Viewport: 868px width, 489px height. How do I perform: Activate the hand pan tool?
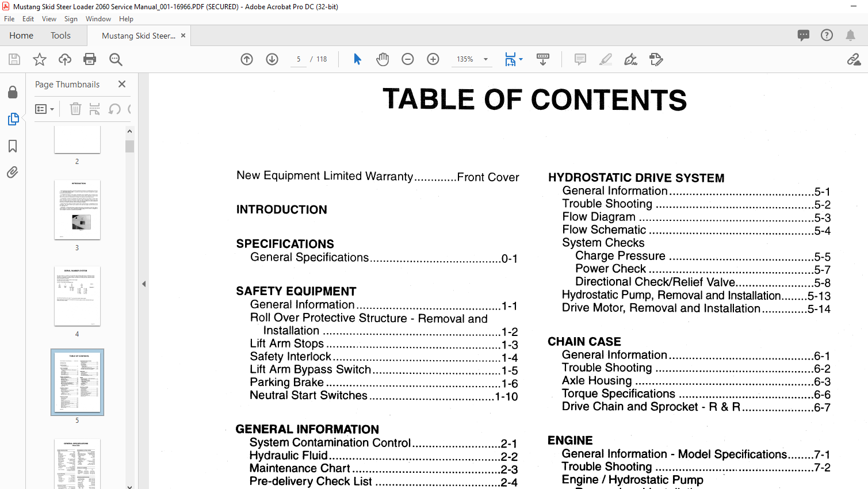(x=383, y=59)
